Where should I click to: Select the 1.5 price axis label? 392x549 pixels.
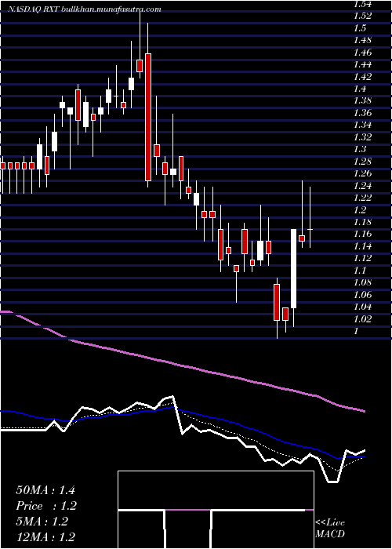360,28
